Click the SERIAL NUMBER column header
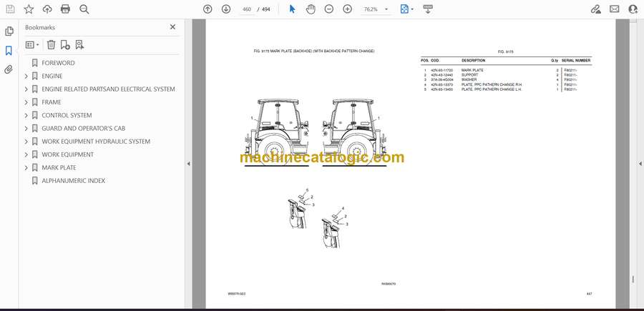 577,60
